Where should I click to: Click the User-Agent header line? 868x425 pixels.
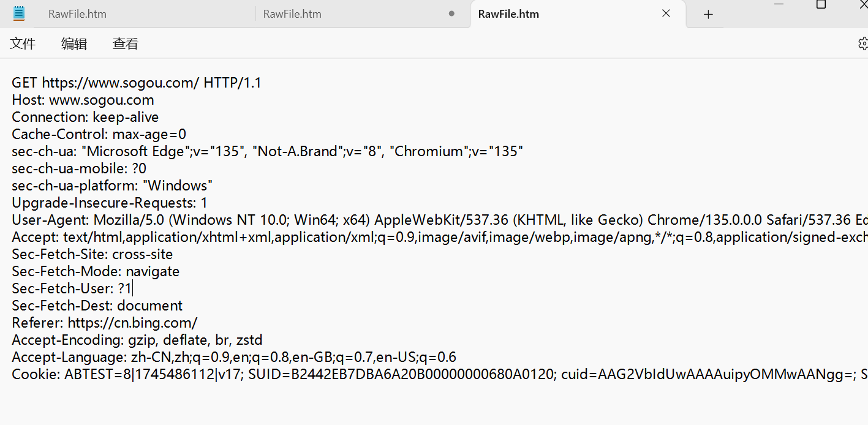[440, 220]
